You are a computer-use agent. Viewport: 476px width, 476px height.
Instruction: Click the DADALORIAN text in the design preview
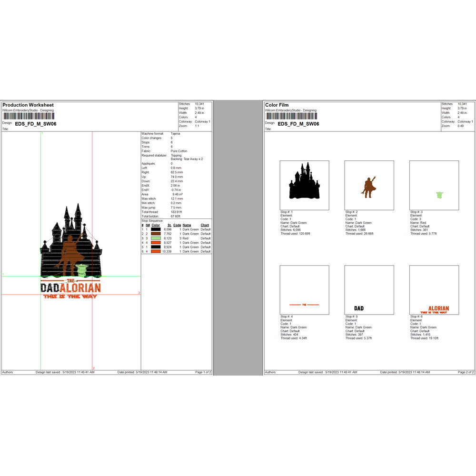[70, 288]
